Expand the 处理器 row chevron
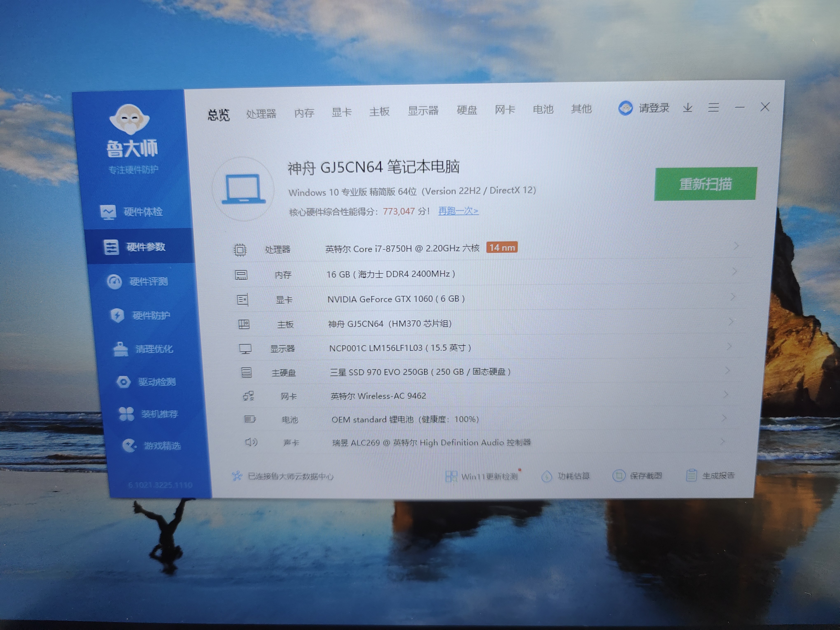Viewport: 840px width, 630px height. tap(736, 246)
